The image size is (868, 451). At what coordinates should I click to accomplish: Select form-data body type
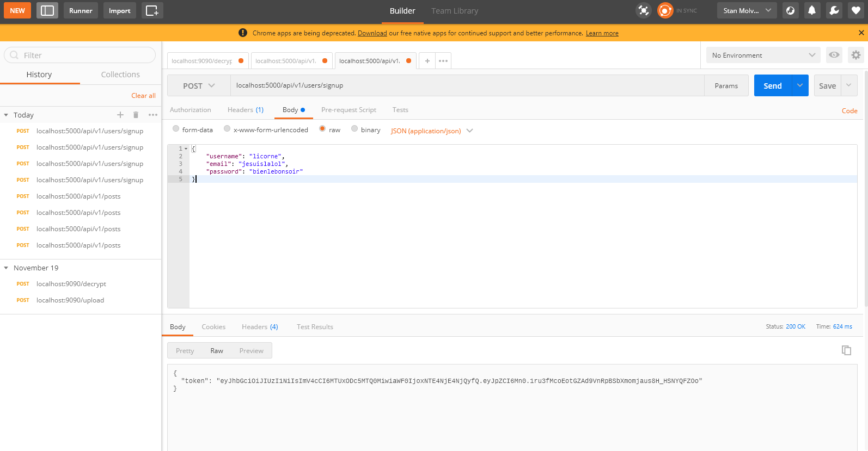176,129
